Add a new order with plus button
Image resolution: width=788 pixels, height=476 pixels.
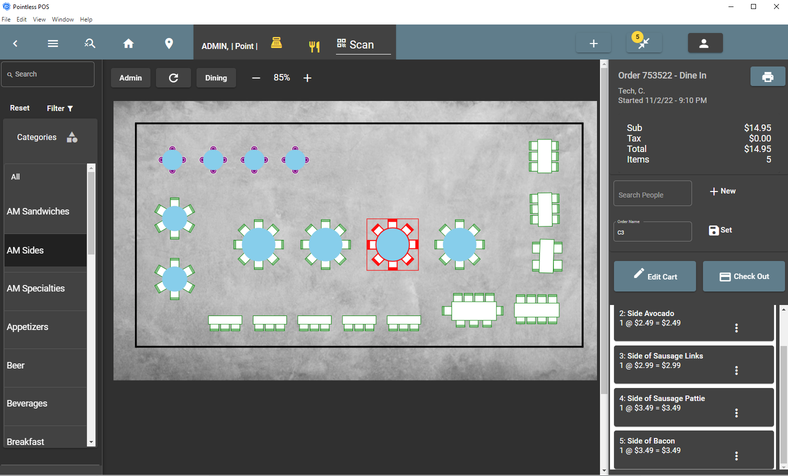pyautogui.click(x=594, y=43)
